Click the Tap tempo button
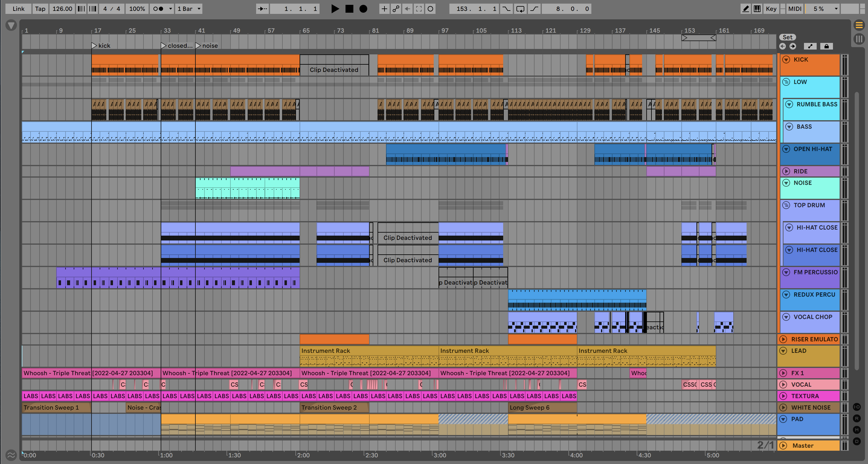The height and width of the screenshot is (464, 868). click(x=40, y=9)
